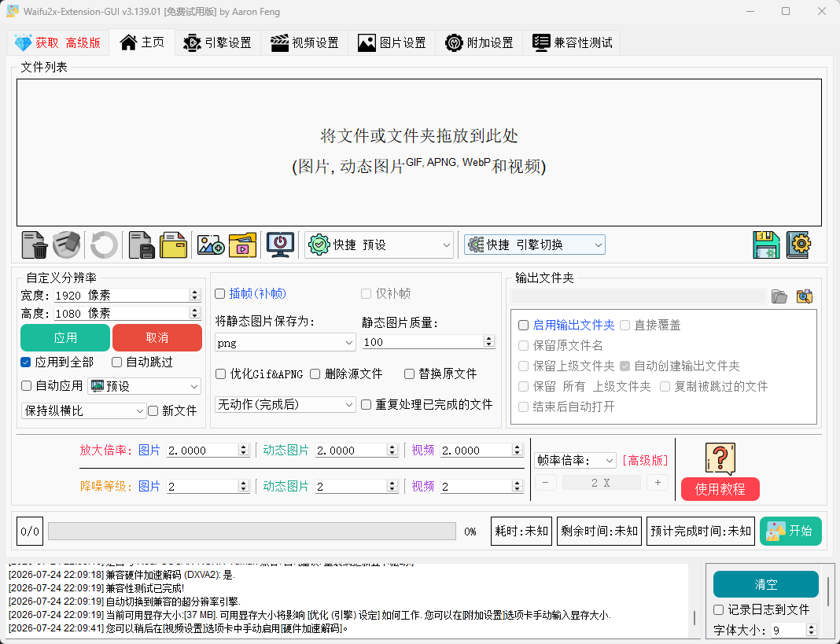Click the add video folder icon

pos(243,245)
